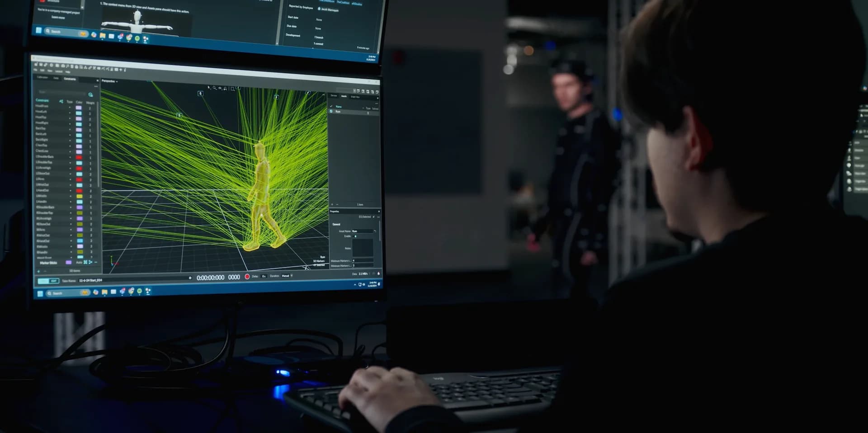Viewport: 868px width, 433px height.
Task: Click the purple Marker Sticks color swatch
Action: pos(68,262)
